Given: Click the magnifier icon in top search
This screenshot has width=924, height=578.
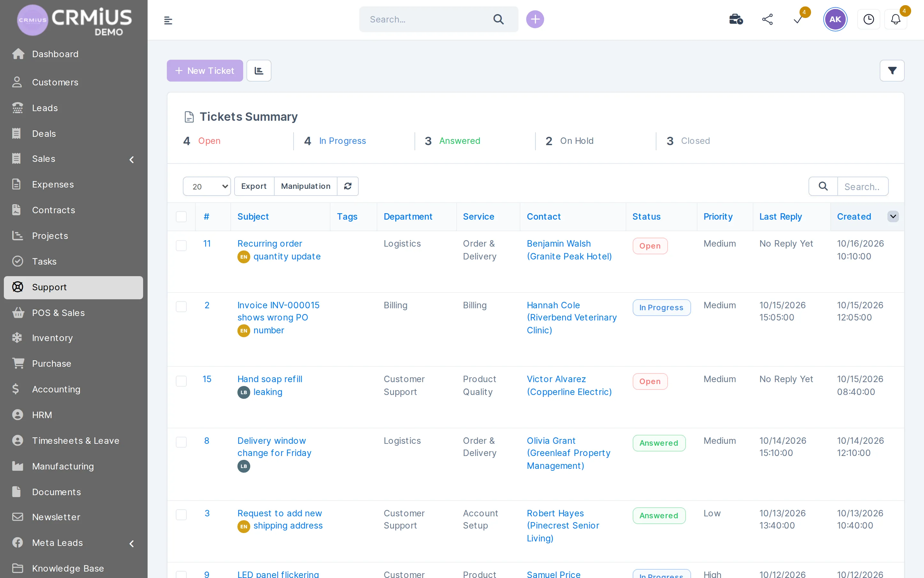Looking at the screenshot, I should 498,19.
